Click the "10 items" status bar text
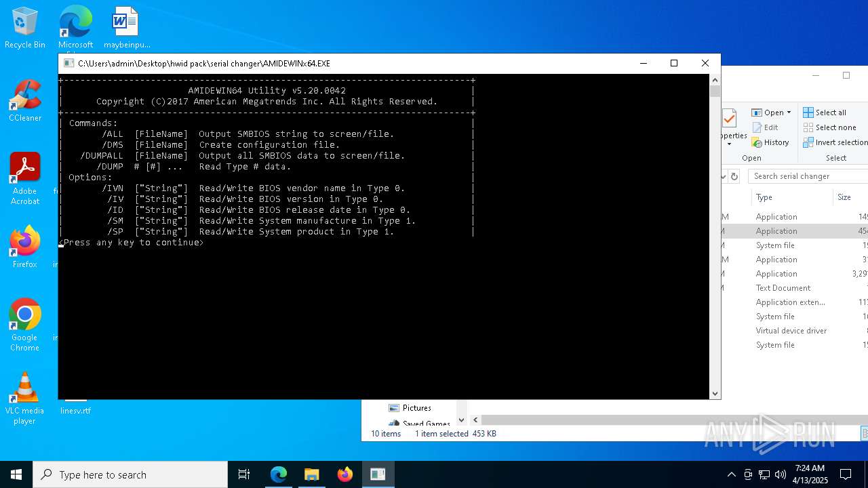Screen dimensions: 868x488 (386, 434)
